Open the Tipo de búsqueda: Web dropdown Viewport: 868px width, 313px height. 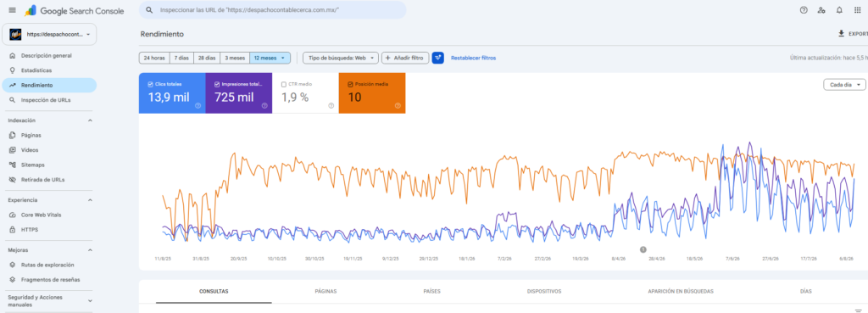pos(341,58)
